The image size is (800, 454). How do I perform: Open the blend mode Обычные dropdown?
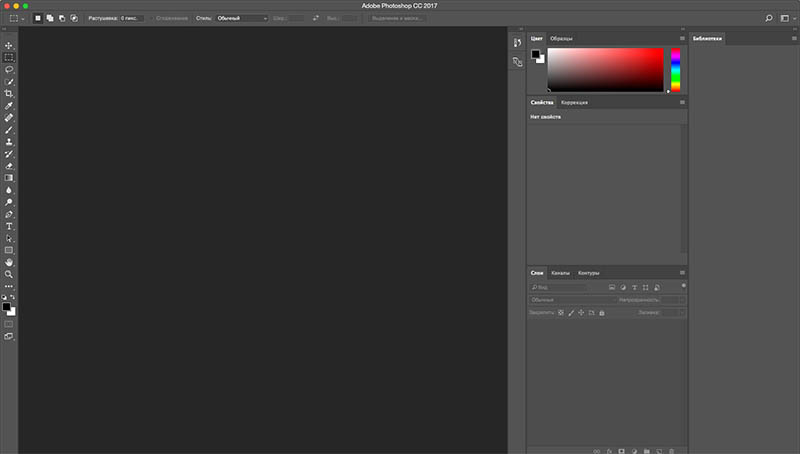click(572, 300)
